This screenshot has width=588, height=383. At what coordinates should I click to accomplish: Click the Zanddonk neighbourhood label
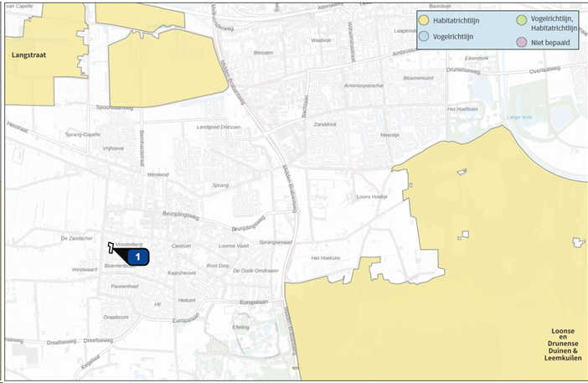click(325, 124)
